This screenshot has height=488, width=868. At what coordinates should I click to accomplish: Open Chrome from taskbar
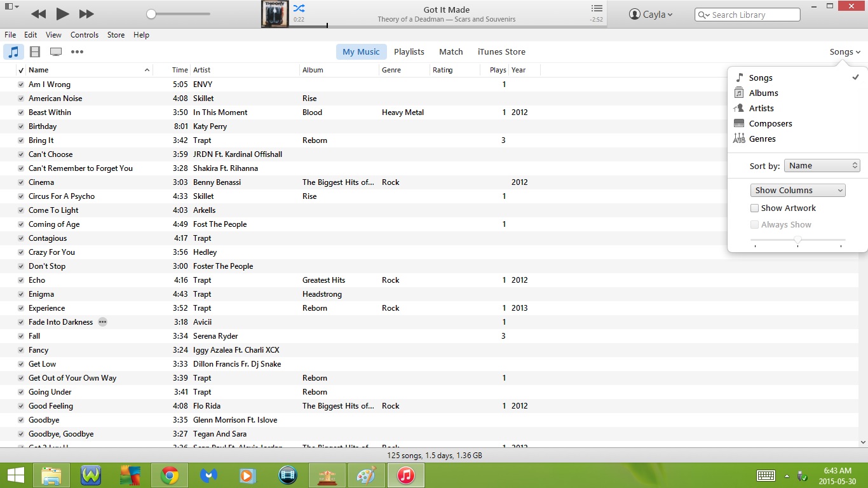pyautogui.click(x=170, y=475)
